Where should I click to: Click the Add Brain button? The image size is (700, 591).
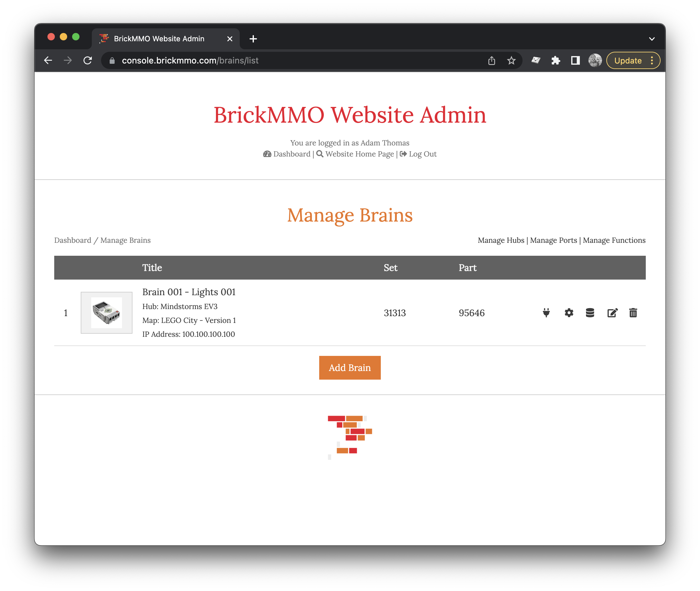pos(350,368)
